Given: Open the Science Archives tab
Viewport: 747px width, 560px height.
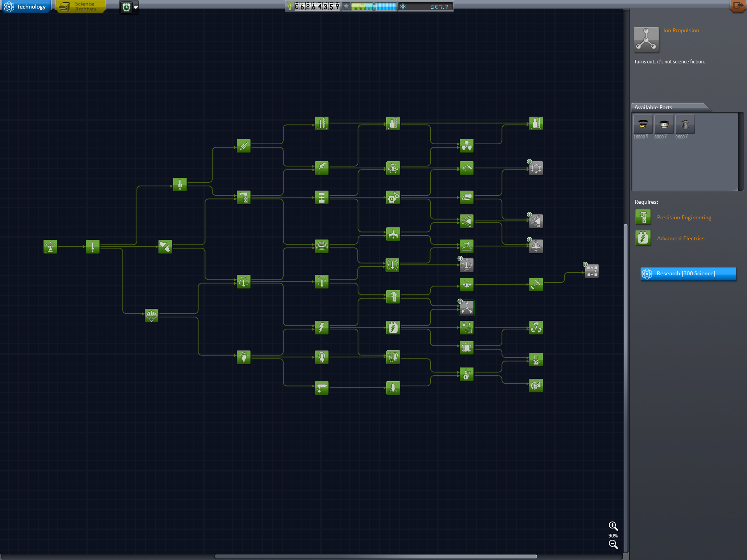Looking at the screenshot, I should [81, 7].
